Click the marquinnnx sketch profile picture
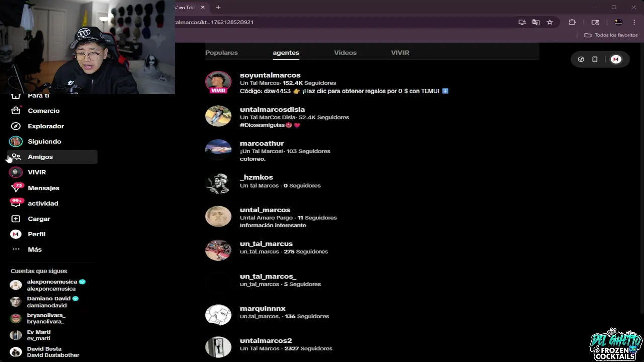644x362 pixels. click(x=218, y=315)
